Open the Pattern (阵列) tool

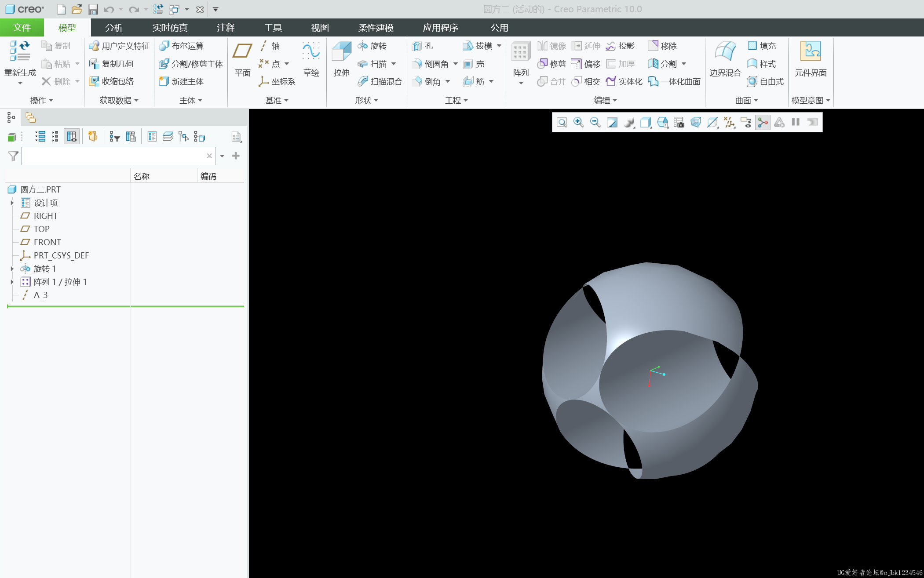[x=521, y=59]
